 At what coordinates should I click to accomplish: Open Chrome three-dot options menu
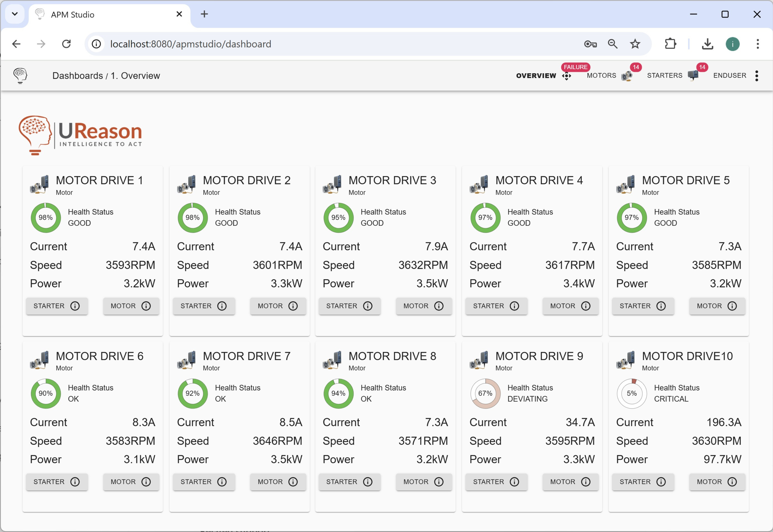pyautogui.click(x=757, y=44)
